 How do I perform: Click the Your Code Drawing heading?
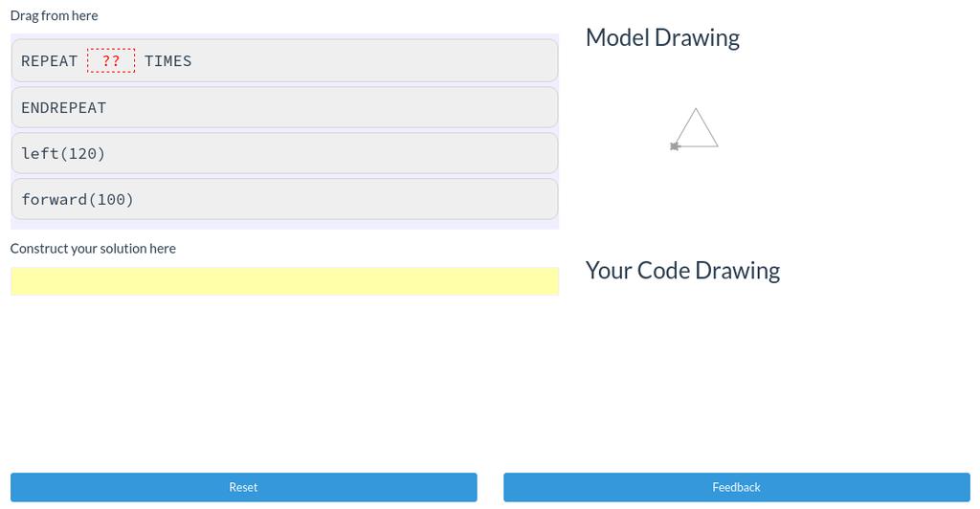coord(682,271)
